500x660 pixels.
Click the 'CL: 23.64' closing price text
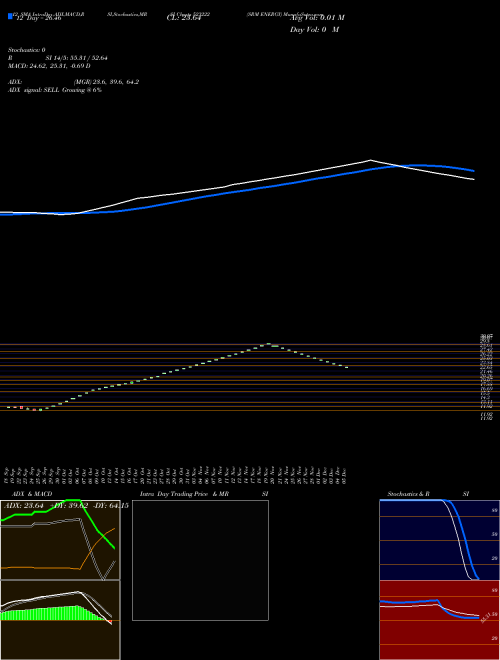point(183,18)
